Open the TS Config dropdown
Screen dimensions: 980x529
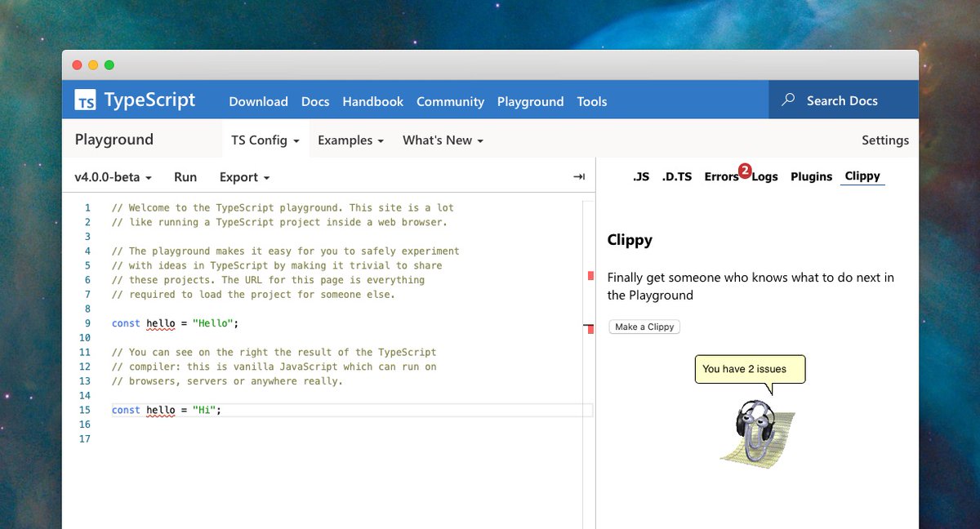tap(265, 140)
